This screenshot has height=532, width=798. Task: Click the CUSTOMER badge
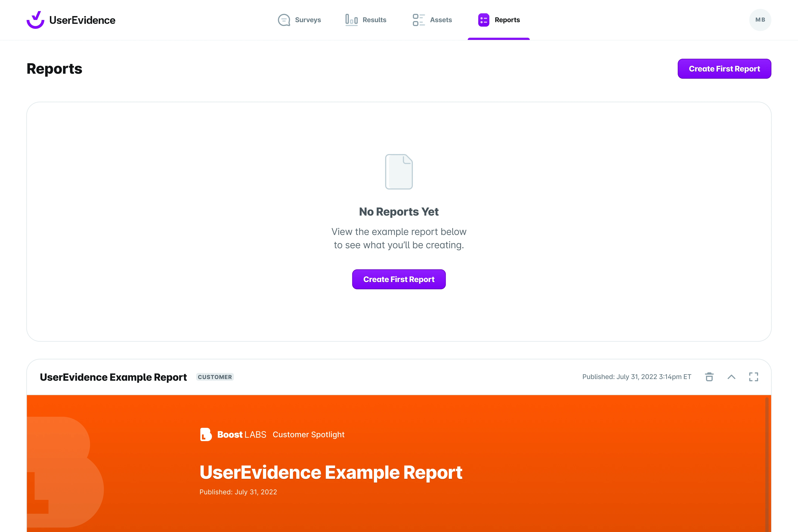215,377
